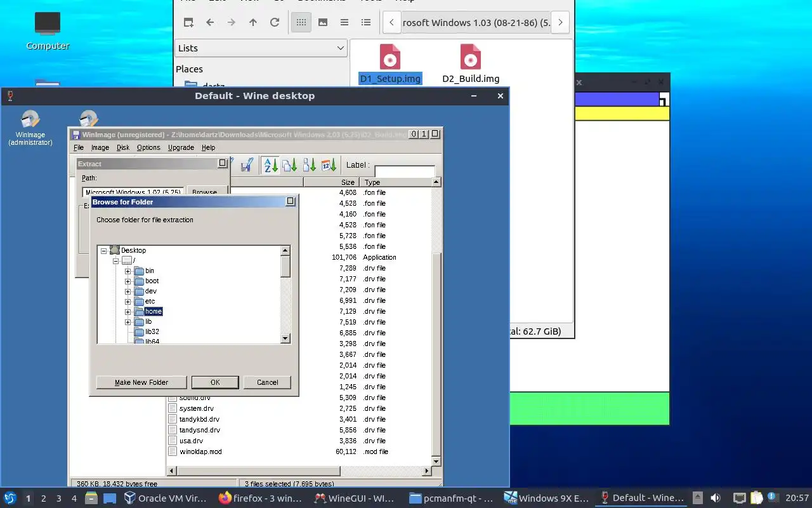The height and width of the screenshot is (508, 812).
Task: Open the WinImage Disk menu
Action: tap(123, 147)
